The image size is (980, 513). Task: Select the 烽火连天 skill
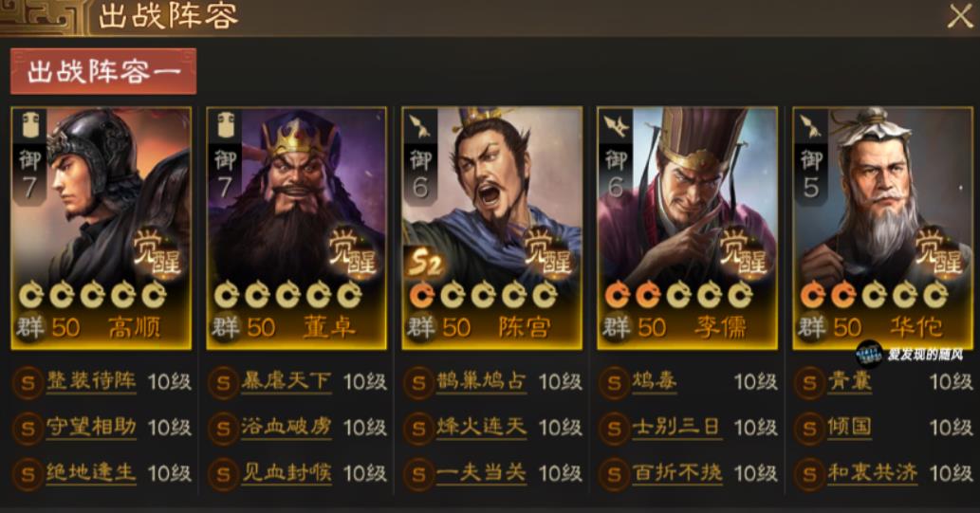click(x=481, y=428)
